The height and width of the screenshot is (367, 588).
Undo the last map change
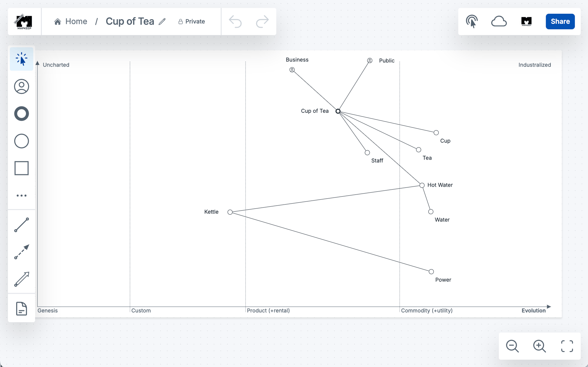pyautogui.click(x=235, y=21)
